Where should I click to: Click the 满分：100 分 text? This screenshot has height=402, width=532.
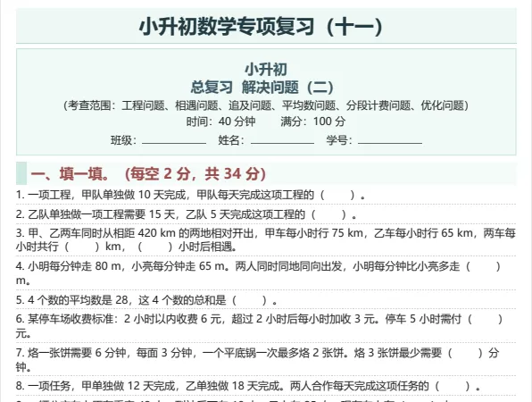pos(313,121)
